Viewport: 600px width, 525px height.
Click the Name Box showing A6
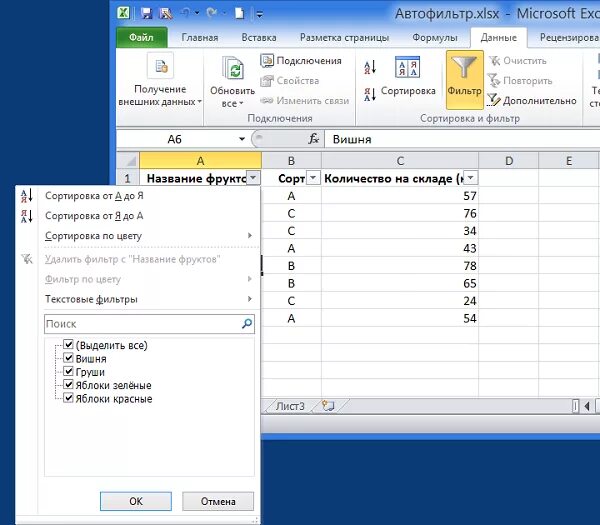click(176, 139)
